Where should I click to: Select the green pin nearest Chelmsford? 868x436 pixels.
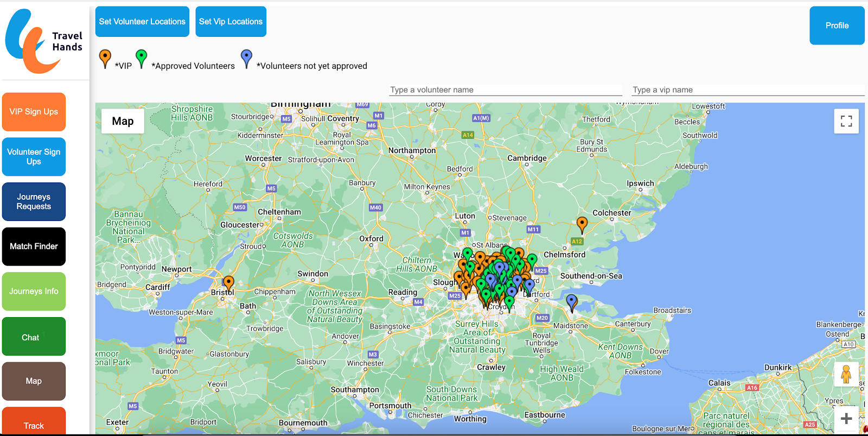[532, 261]
